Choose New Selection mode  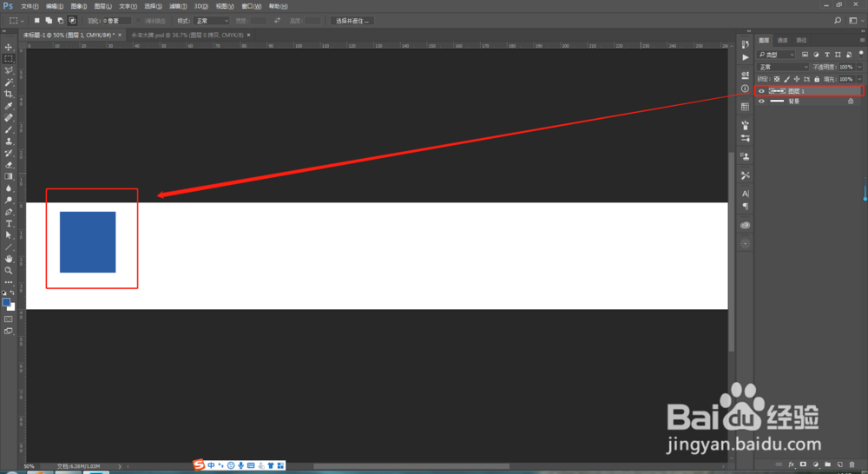pyautogui.click(x=37, y=21)
